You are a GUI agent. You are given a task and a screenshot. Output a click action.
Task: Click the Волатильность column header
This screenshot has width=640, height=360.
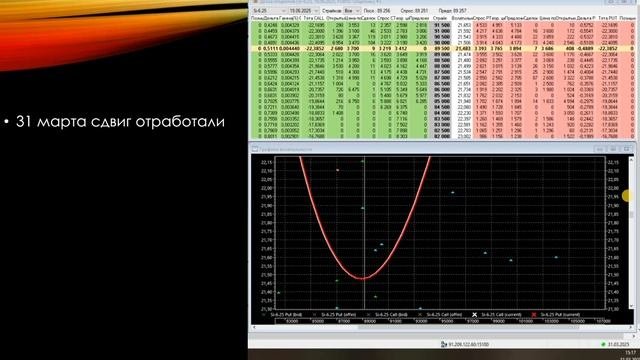point(462,18)
